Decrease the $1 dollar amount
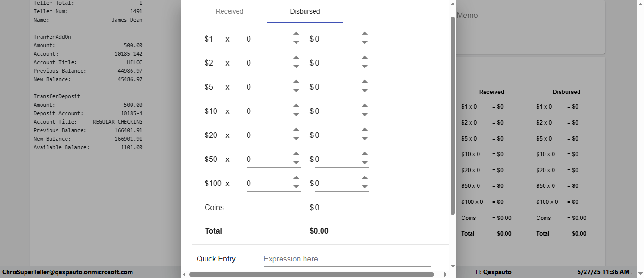The width and height of the screenshot is (644, 278). [x=364, y=42]
